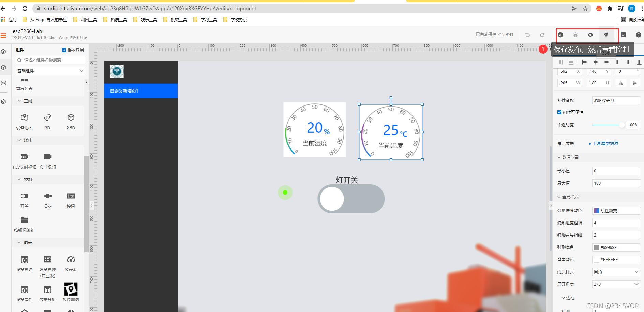Select the 仪表盘 gauge component
Viewport: 644px width, 312px height.
coord(71,264)
